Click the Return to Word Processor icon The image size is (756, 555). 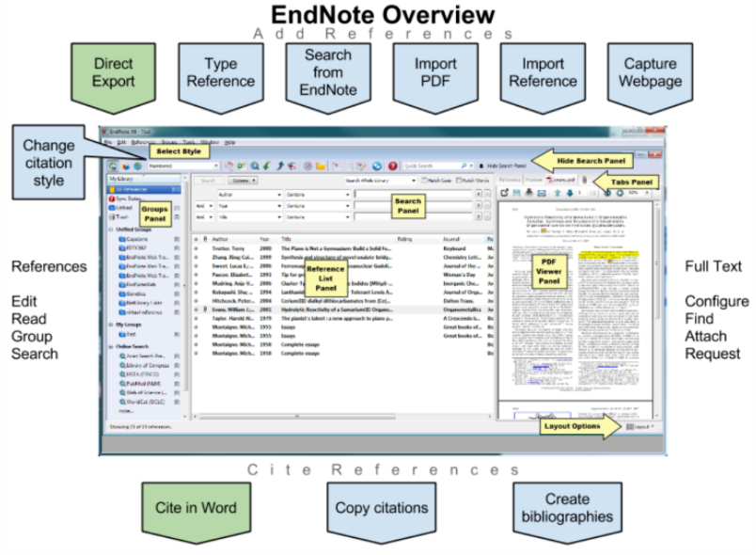click(361, 166)
